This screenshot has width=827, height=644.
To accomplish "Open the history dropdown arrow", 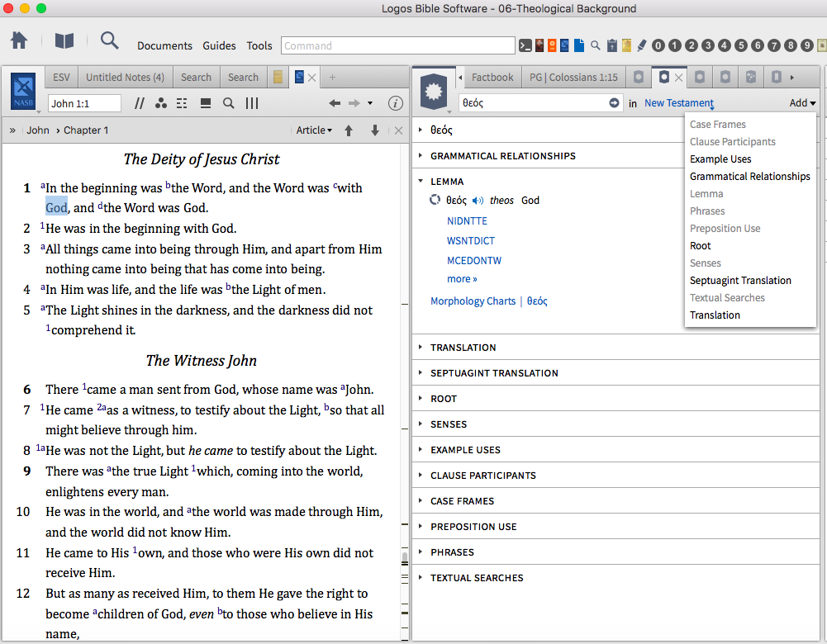I will click(x=370, y=103).
